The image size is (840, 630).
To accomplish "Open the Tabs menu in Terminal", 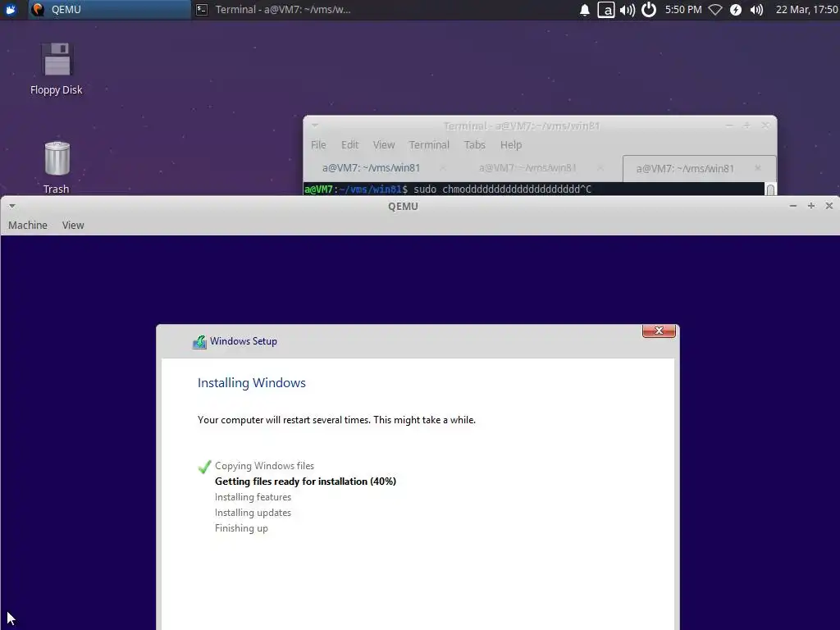I will click(475, 144).
